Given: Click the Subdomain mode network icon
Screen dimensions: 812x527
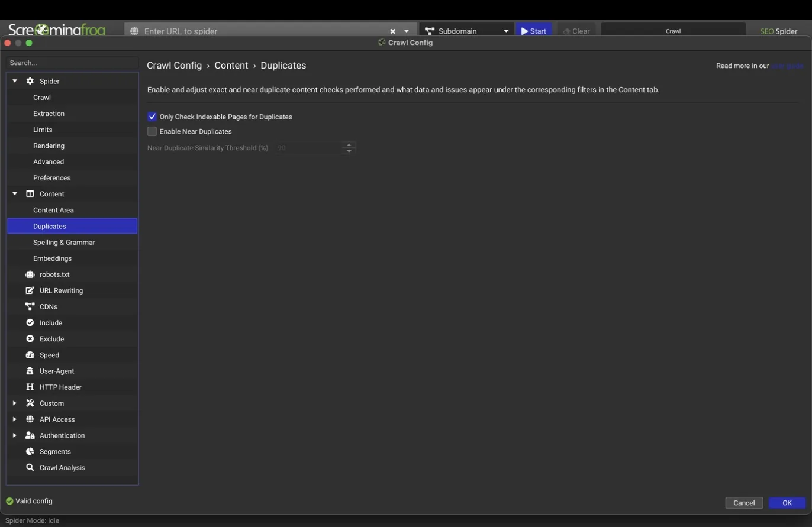Looking at the screenshot, I should [430, 31].
